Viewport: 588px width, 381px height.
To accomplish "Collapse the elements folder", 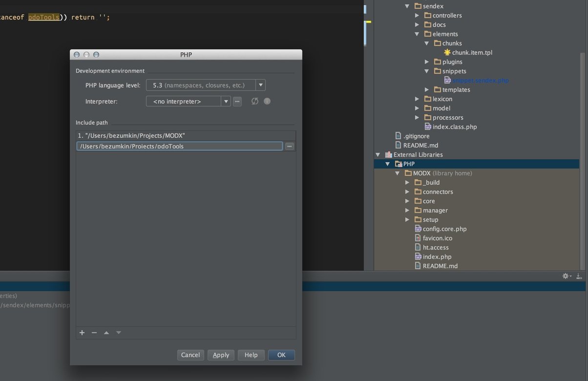I will click(417, 34).
